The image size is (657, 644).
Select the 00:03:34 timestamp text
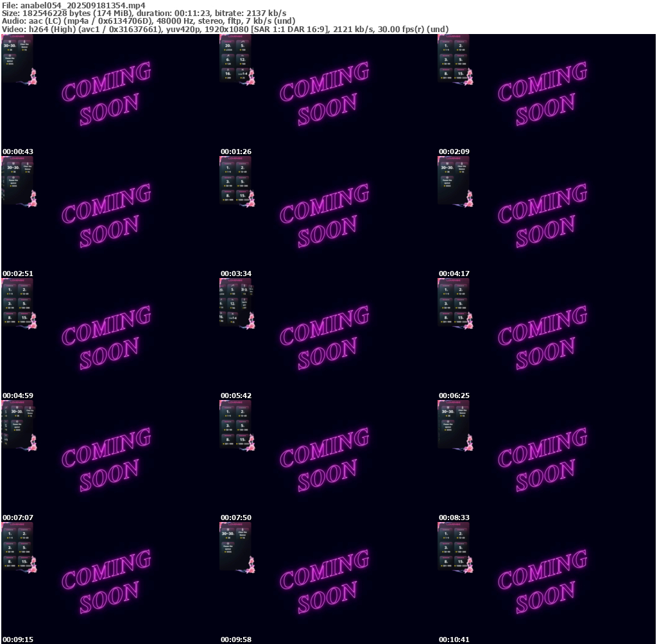point(236,274)
